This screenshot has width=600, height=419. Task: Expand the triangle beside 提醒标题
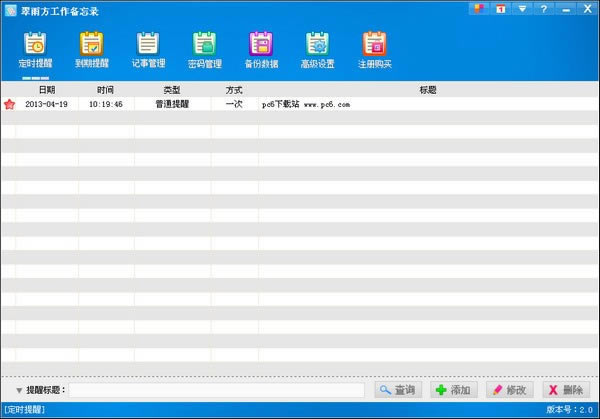click(19, 390)
